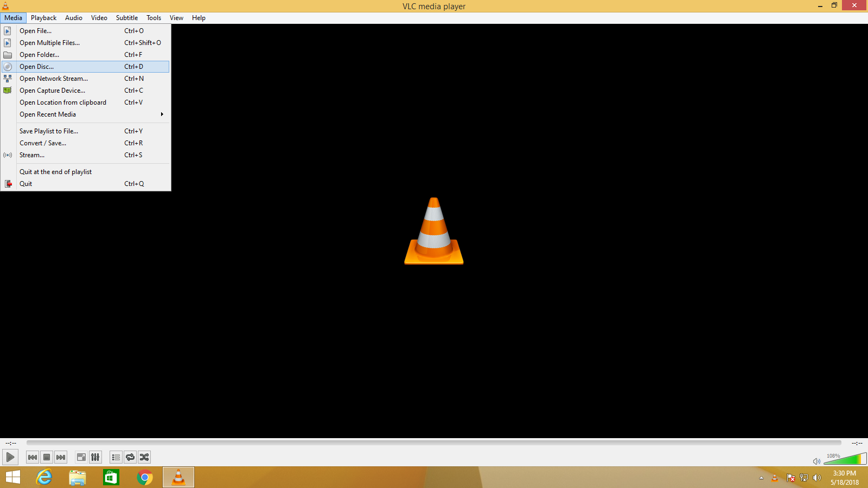Show hidden tray icons arrow
The height and width of the screenshot is (488, 868).
click(761, 478)
